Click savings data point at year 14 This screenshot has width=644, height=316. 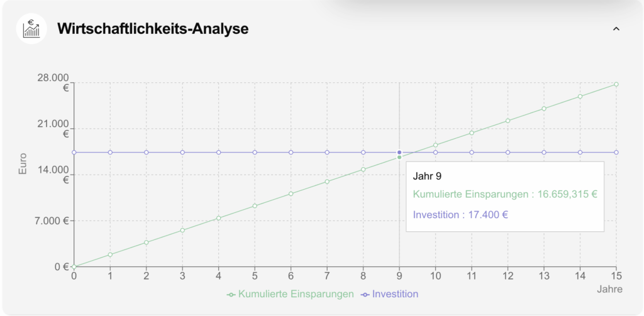click(580, 96)
